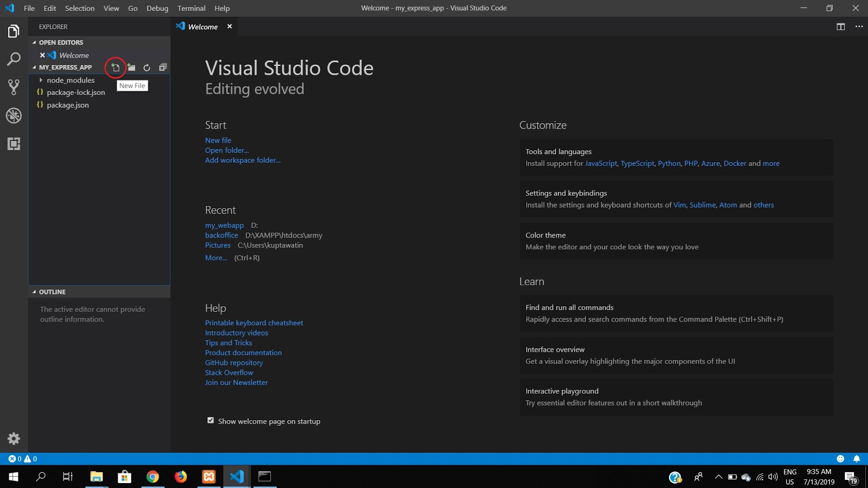Click the Open folder link under Start
Image resolution: width=868 pixels, height=488 pixels.
click(x=226, y=150)
